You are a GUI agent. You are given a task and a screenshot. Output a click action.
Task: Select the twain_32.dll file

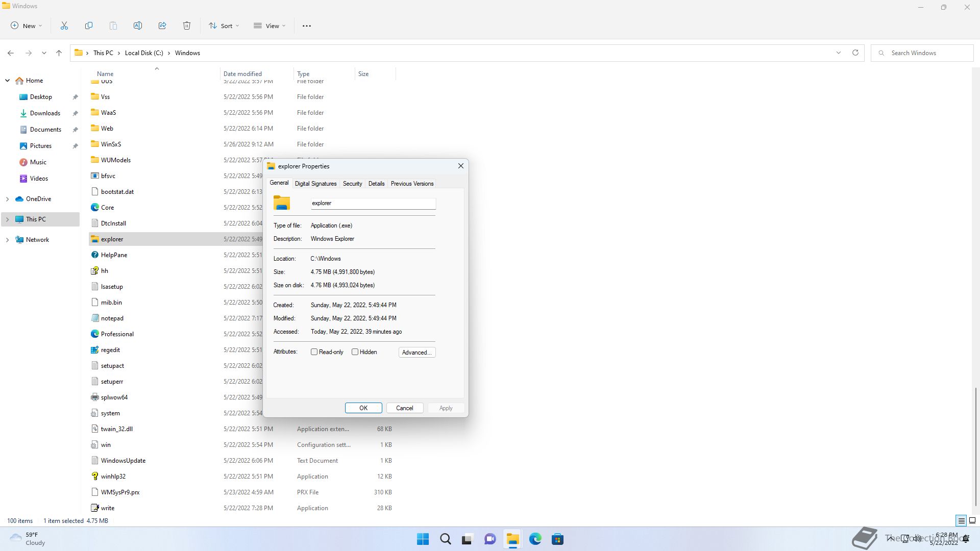242,429
